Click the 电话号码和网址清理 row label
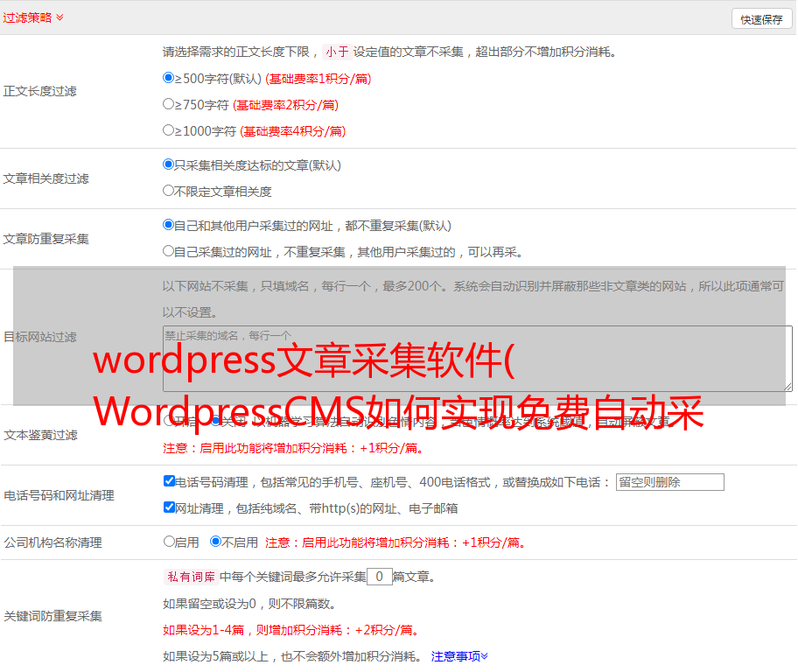The height and width of the screenshot is (672, 798). [x=59, y=495]
